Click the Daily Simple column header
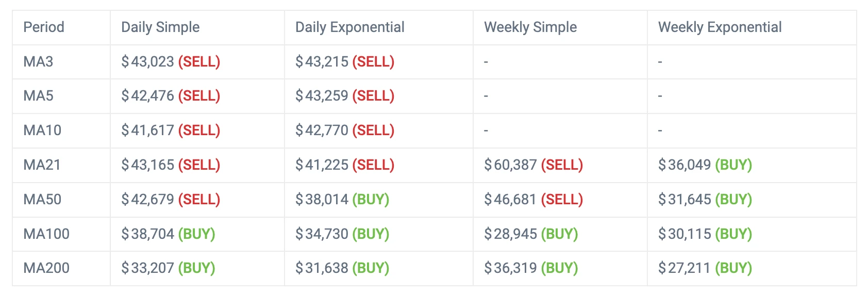 (160, 27)
